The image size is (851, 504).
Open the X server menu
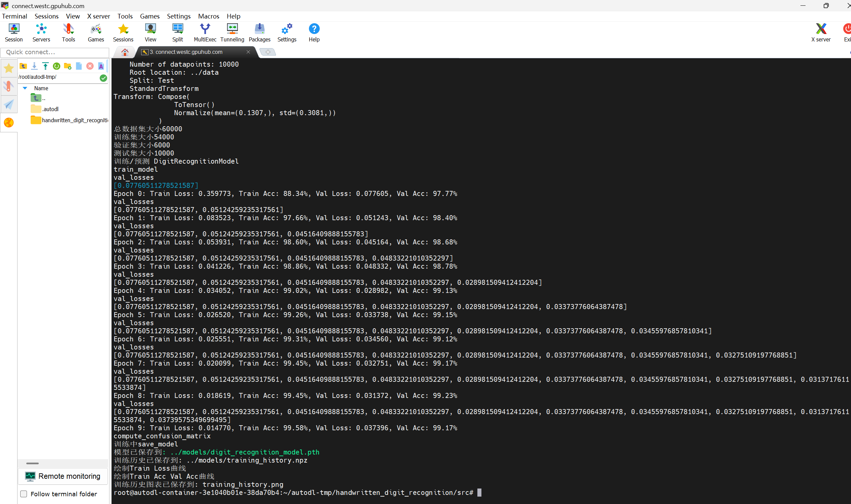point(99,16)
